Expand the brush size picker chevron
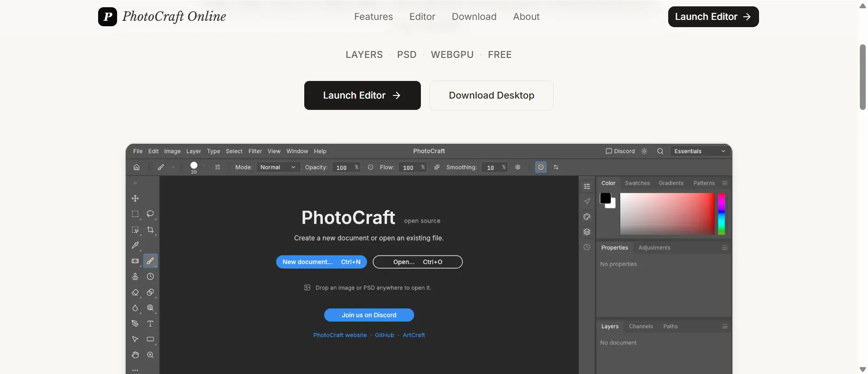The width and height of the screenshot is (868, 374). (204, 166)
